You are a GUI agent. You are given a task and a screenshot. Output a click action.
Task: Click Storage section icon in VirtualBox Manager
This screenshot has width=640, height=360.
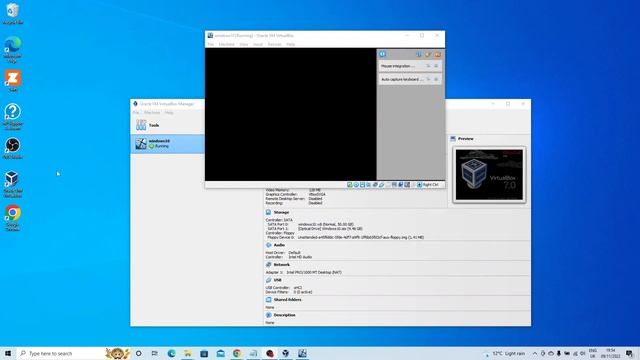pyautogui.click(x=269, y=212)
